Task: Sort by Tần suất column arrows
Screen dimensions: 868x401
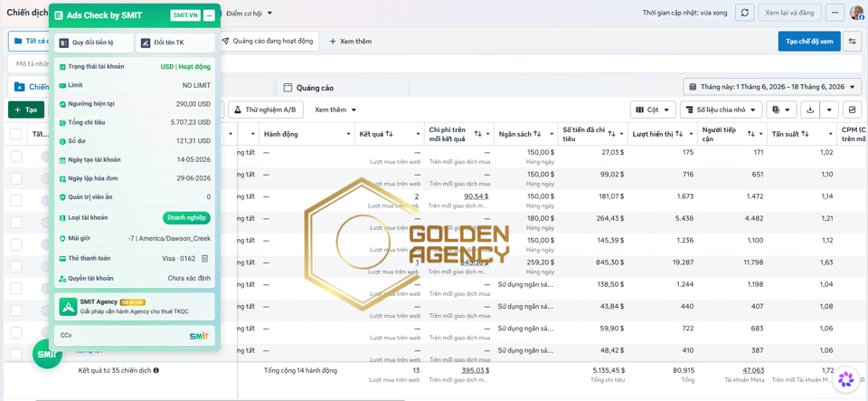Action: 805,134
